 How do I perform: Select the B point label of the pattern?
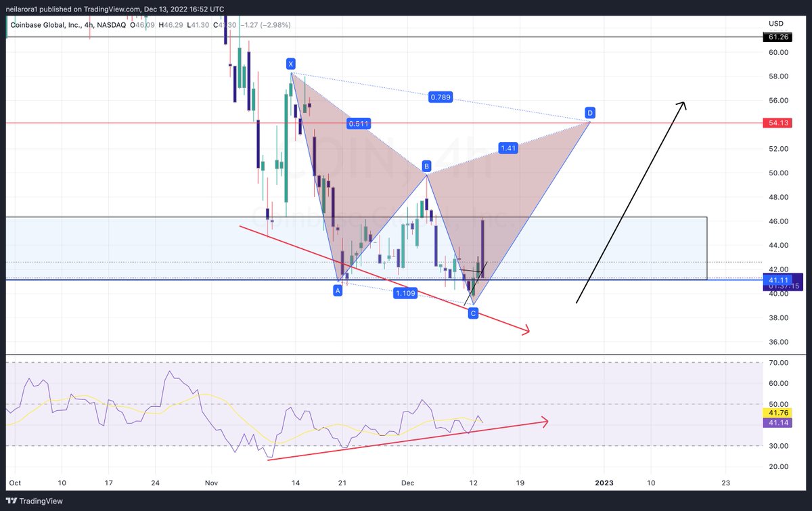pyautogui.click(x=427, y=166)
